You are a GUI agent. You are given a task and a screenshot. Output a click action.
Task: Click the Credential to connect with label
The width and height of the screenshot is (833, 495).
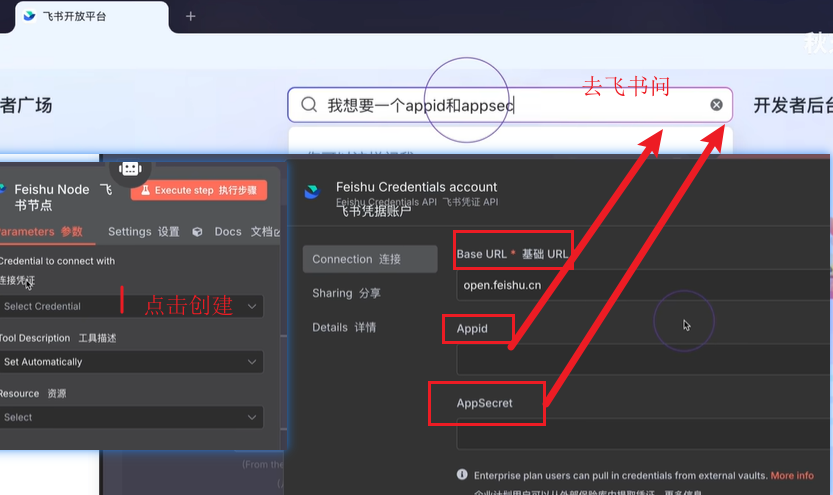[57, 261]
